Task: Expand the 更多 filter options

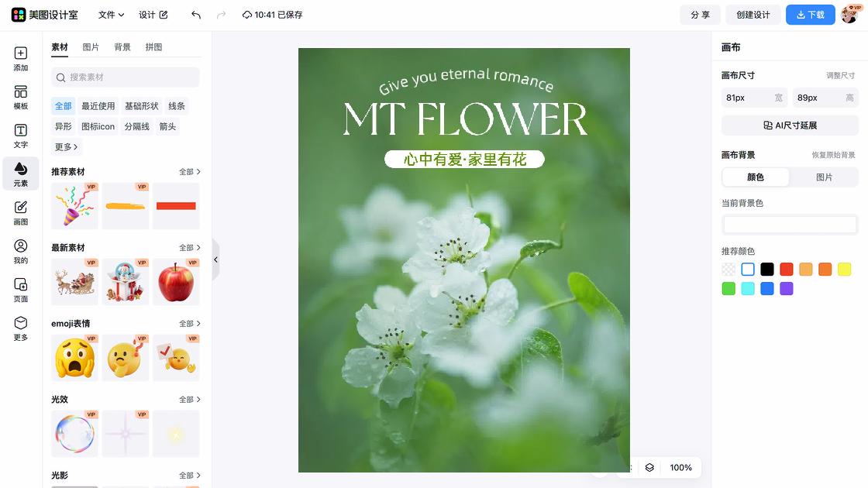Action: tap(64, 147)
